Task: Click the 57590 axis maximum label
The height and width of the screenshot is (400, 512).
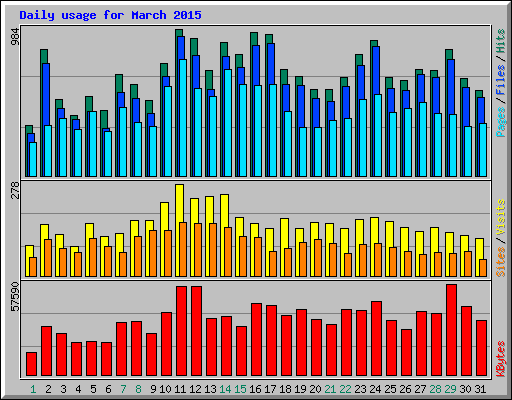Action: (15, 297)
